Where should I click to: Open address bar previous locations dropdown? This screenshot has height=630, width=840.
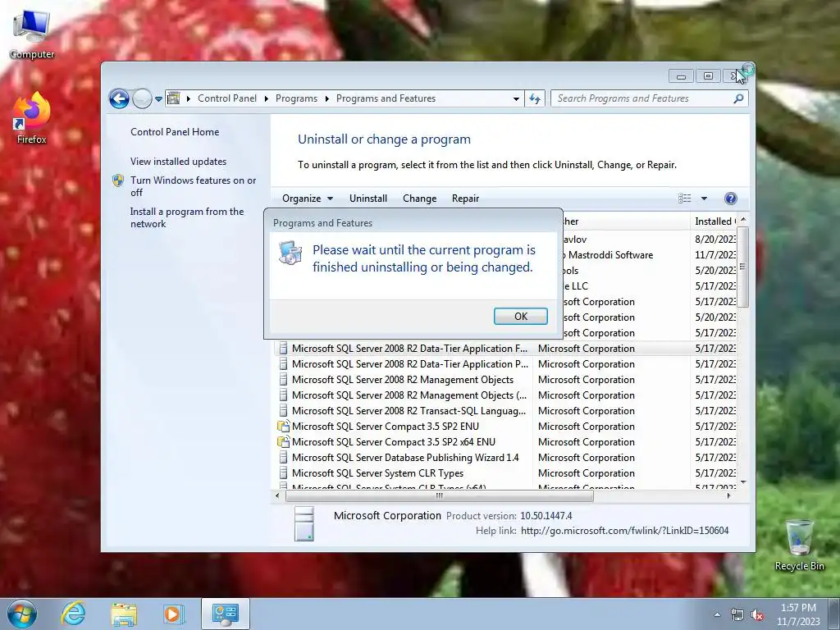tap(516, 98)
